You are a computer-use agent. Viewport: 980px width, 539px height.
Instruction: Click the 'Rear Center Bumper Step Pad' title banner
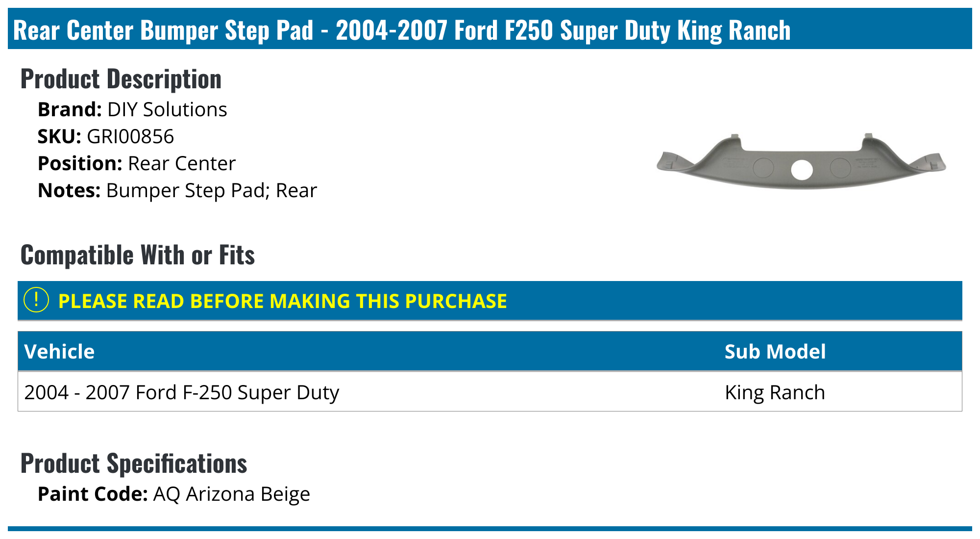coord(402,30)
